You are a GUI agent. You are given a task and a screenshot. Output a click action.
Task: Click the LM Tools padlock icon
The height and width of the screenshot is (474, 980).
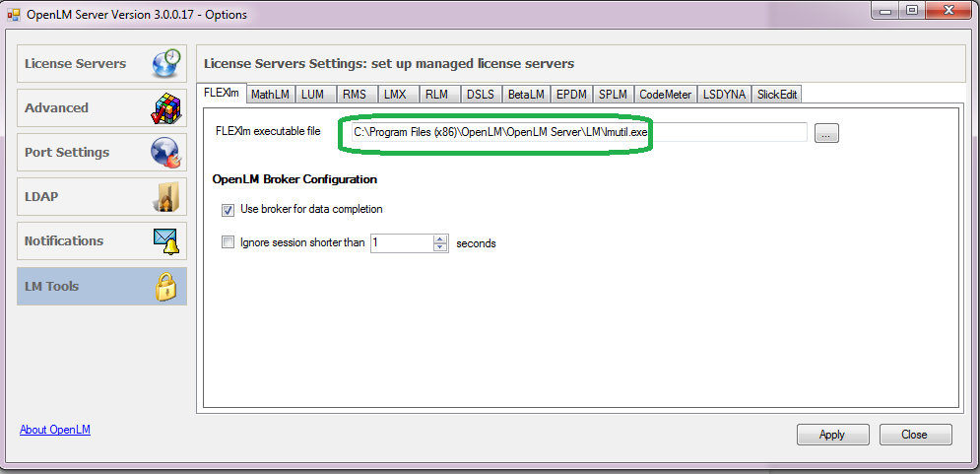point(166,287)
